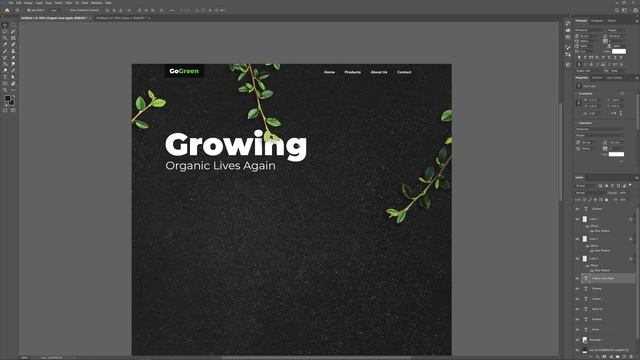Select the Horizontal Type tool
640x360 pixels.
pyautogui.click(x=5, y=77)
